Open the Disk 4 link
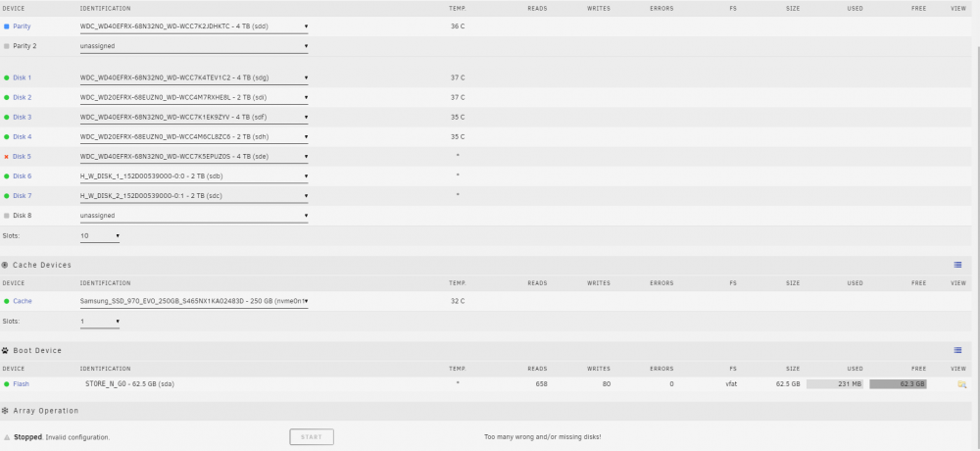This screenshot has width=980, height=451. (22, 137)
